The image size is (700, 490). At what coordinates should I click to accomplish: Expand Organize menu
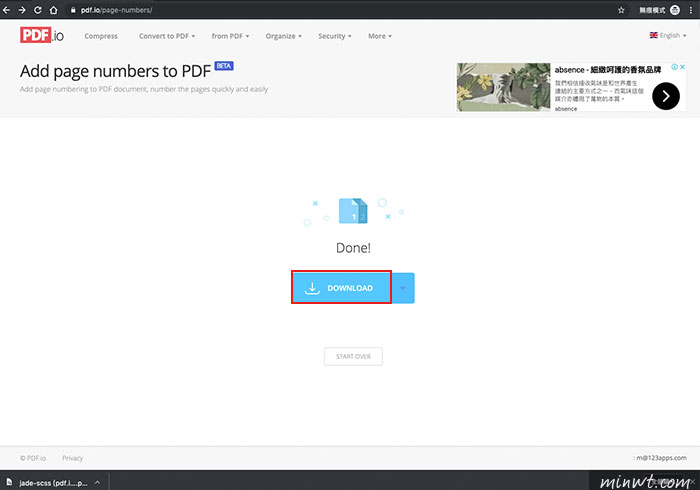(283, 36)
